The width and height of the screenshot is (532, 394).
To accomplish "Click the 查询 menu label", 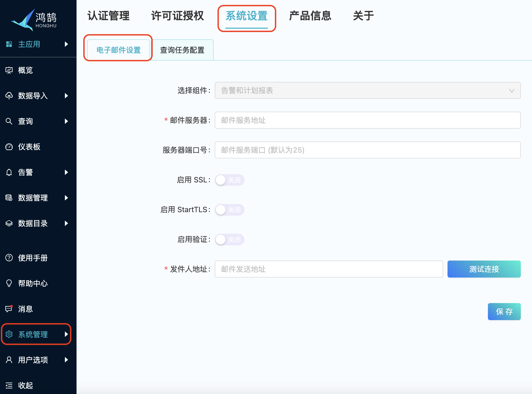I will point(25,121).
